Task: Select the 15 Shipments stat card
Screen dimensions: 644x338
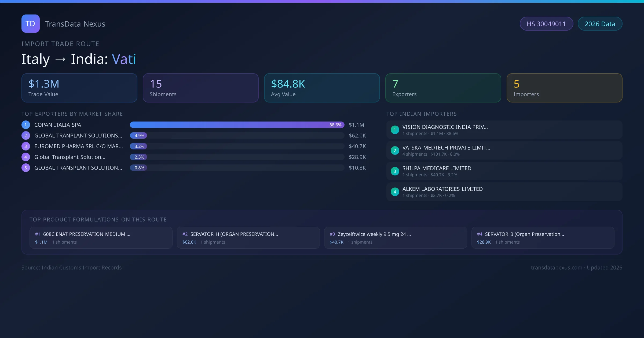Action: (x=200, y=88)
